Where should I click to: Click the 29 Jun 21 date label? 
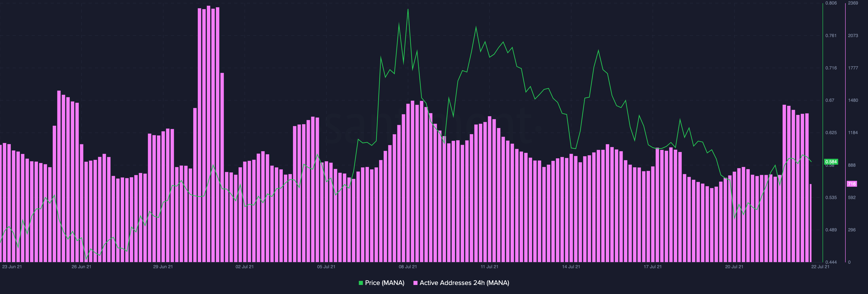point(163,267)
